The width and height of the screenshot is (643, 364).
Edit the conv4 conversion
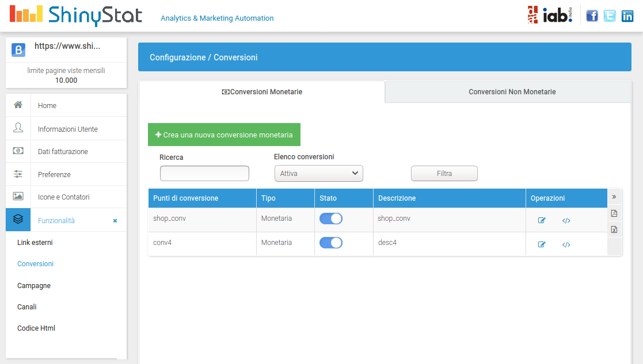[541, 245]
